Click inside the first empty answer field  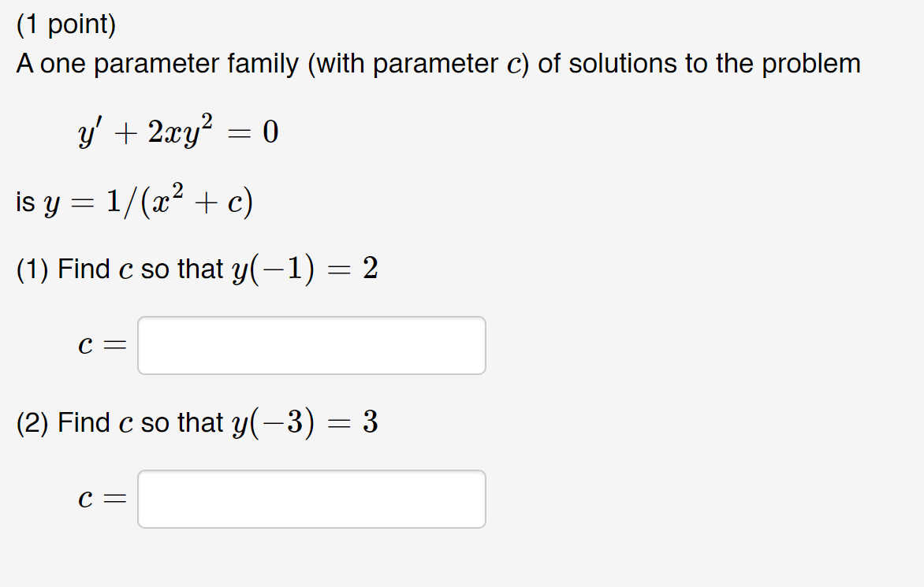pos(311,345)
